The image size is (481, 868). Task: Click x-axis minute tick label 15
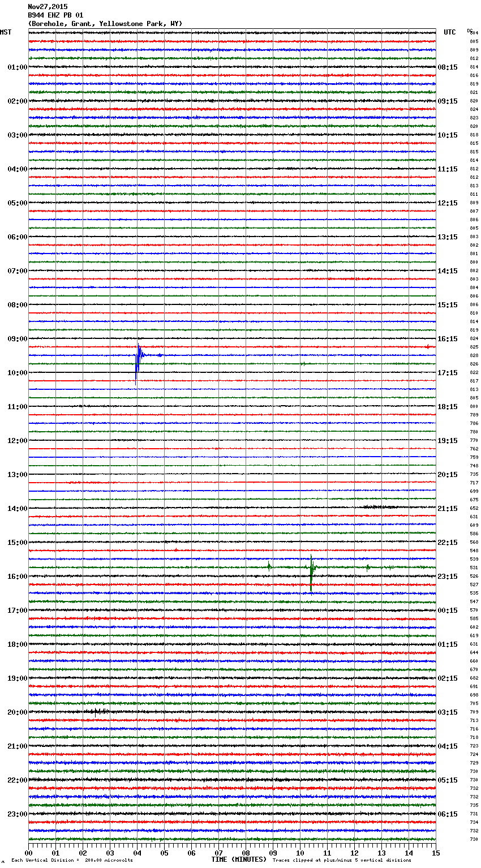click(x=435, y=853)
